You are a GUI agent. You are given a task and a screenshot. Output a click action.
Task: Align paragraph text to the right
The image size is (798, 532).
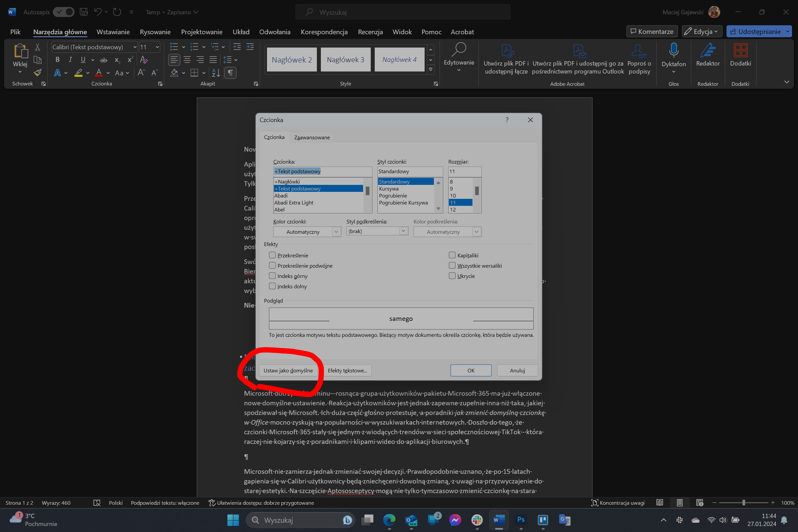point(200,60)
